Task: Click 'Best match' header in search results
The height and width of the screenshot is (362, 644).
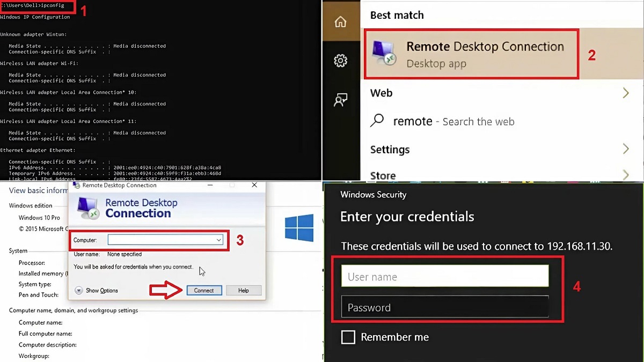Action: (397, 15)
